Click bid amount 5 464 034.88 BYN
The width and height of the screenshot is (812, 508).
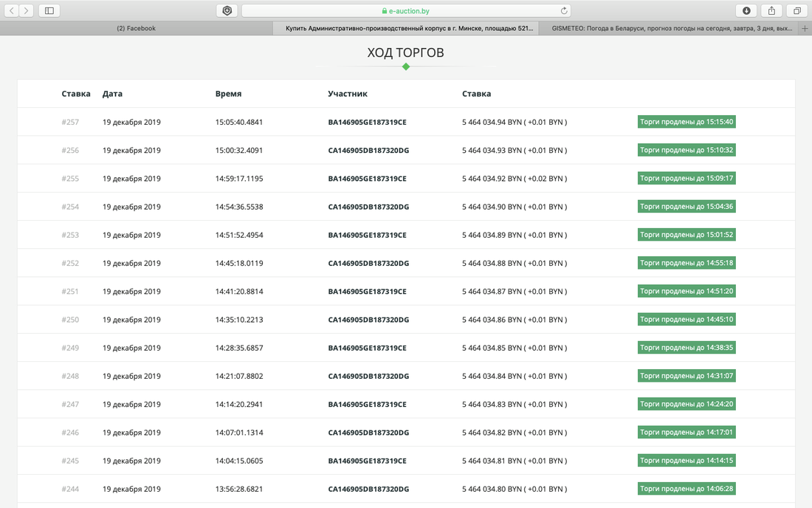tap(492, 263)
